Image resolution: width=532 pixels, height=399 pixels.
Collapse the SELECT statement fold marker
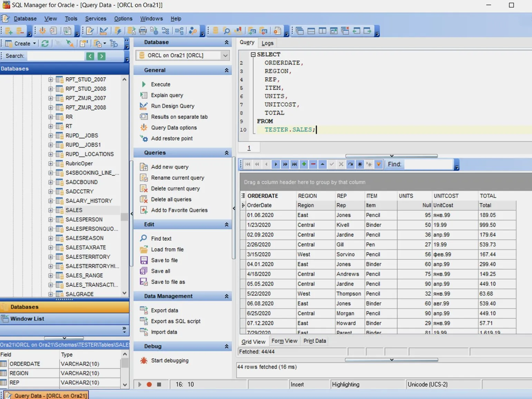253,55
